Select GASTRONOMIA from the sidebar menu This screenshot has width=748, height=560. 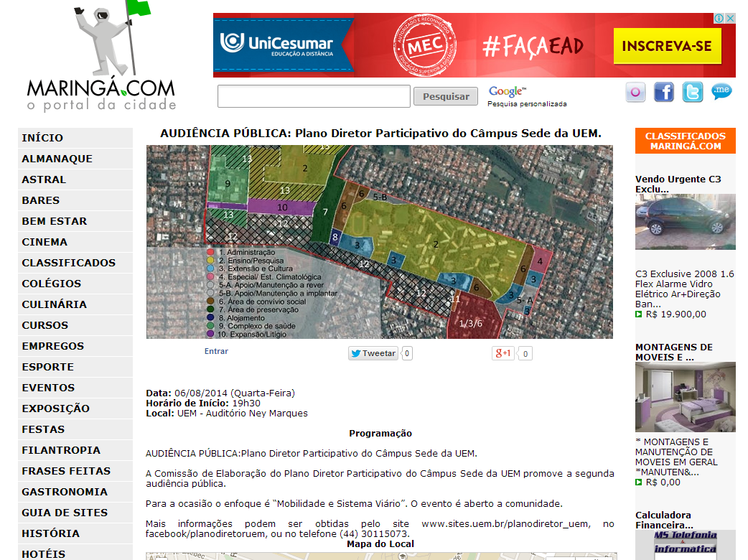[x=65, y=492]
